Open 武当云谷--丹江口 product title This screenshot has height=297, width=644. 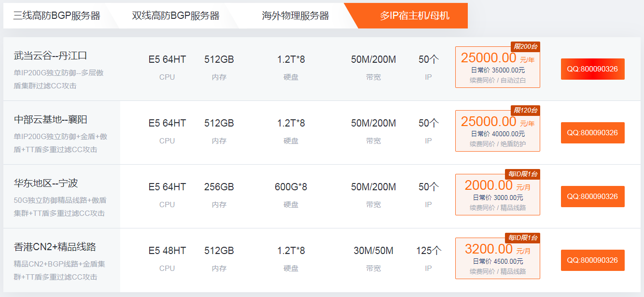click(50, 56)
